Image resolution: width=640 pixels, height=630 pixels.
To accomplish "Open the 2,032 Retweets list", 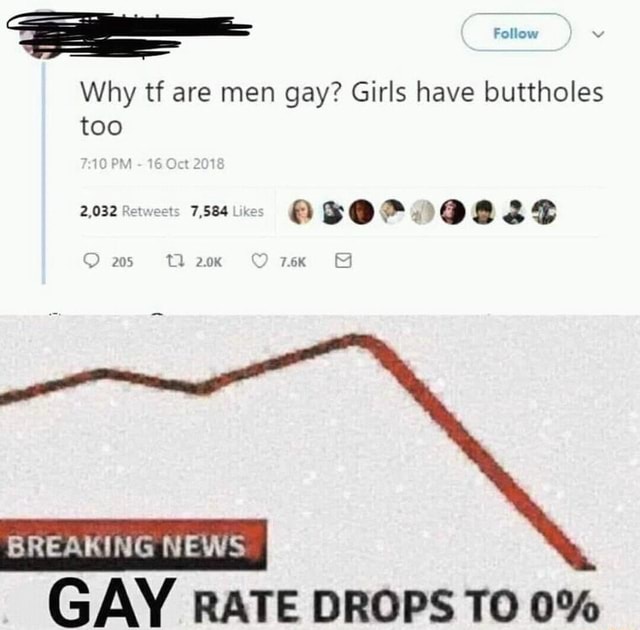I will click(129, 211).
